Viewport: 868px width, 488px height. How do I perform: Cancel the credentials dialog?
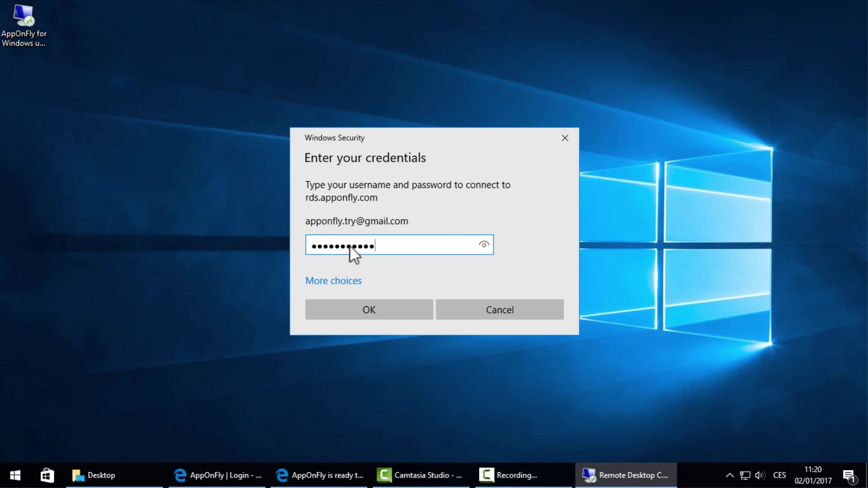coord(500,310)
